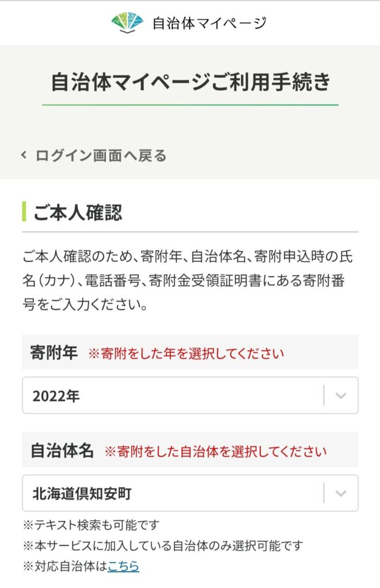This screenshot has width=380, height=588.
Task: Click the 自治体マイページご利用手続き page heading
Action: (x=190, y=82)
